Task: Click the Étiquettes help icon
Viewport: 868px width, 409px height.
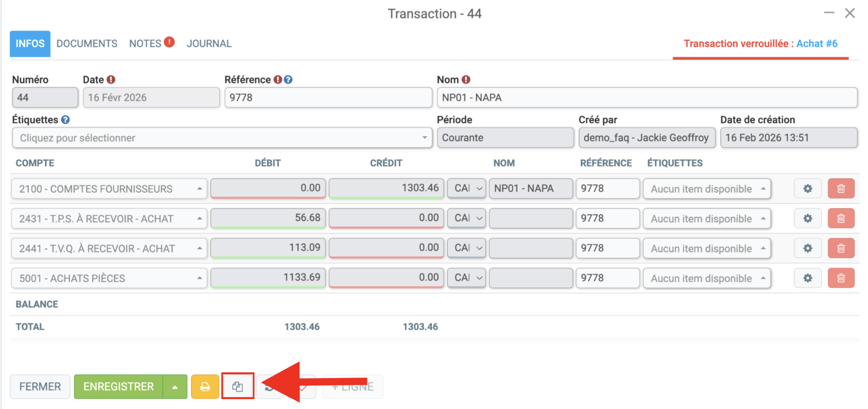Action: point(65,120)
